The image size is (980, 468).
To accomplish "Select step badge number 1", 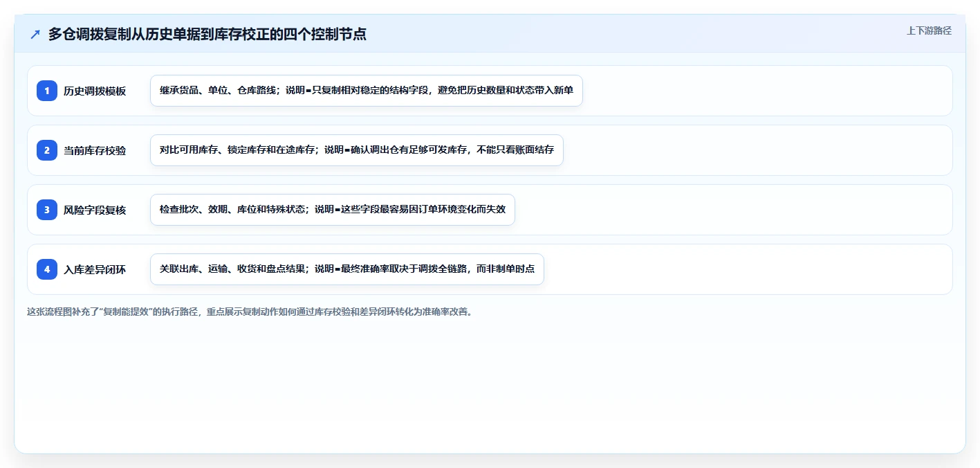I will (x=47, y=91).
